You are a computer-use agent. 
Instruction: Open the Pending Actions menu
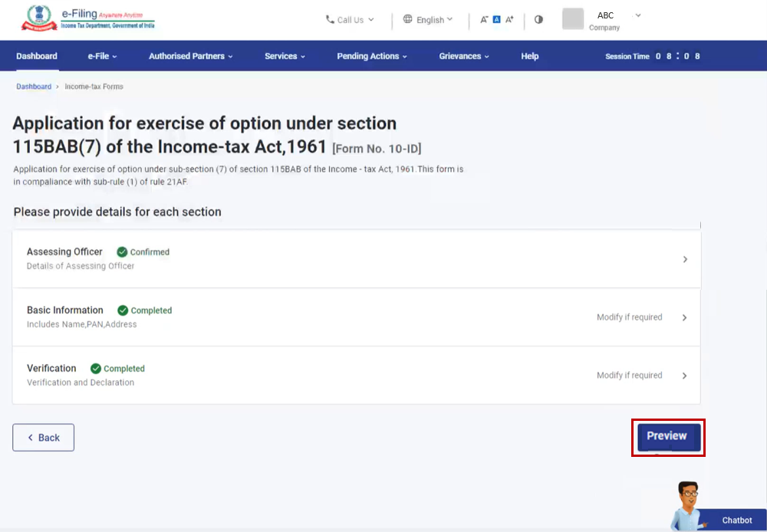point(371,56)
